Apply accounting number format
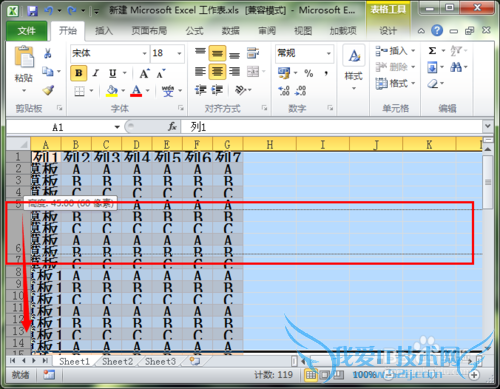Viewport: 500px width, 389px height. pyautogui.click(x=284, y=73)
